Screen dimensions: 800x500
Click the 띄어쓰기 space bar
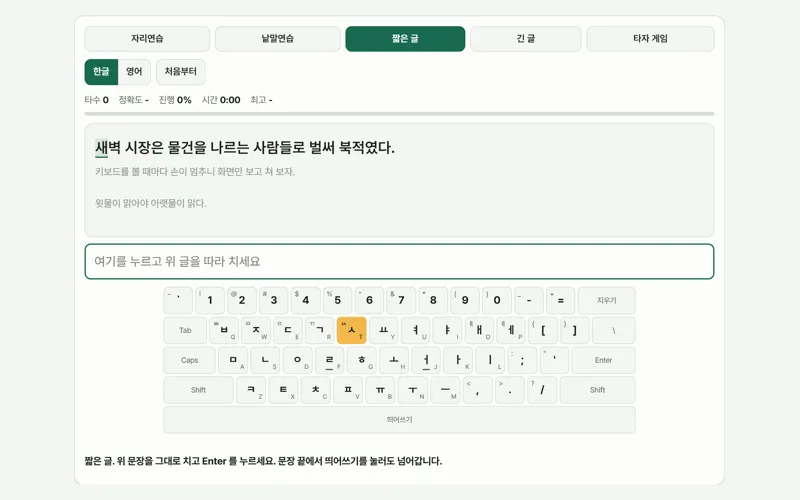[399, 420]
